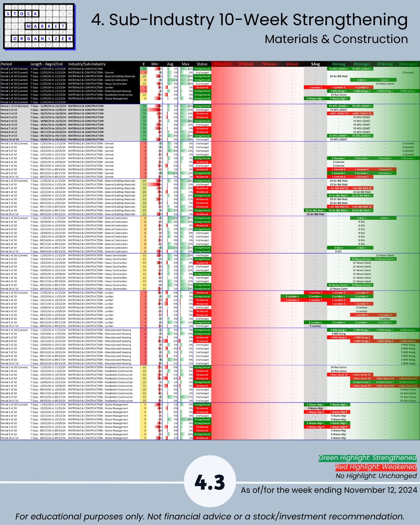Screen dimensions: 420x525
Task: Click the '2VStrong' column header
Action: tap(385, 64)
